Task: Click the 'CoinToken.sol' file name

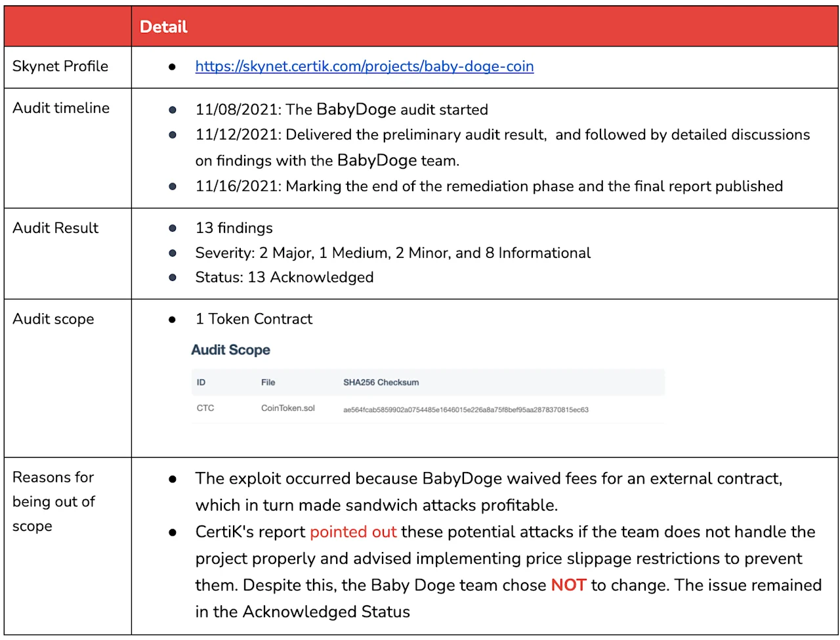Action: (287, 408)
